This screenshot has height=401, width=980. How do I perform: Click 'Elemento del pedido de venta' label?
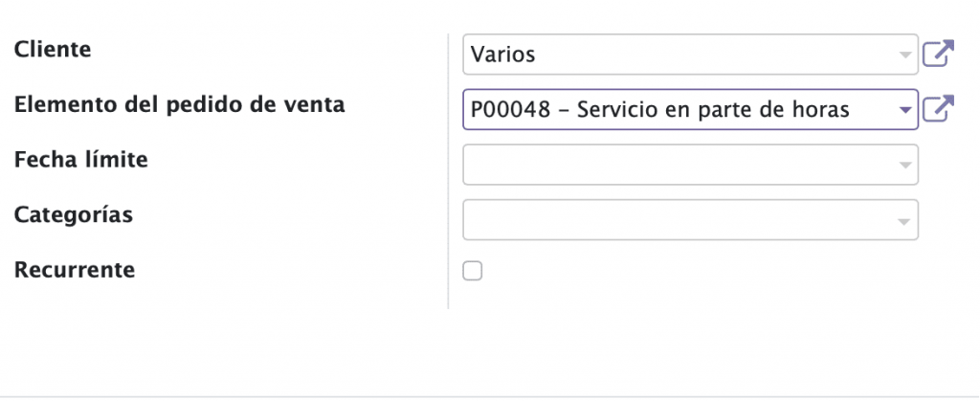click(179, 104)
